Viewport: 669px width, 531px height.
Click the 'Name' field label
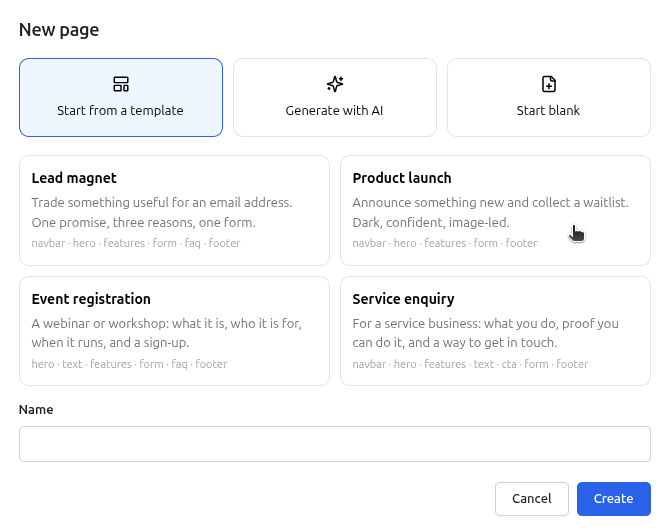pyautogui.click(x=36, y=409)
